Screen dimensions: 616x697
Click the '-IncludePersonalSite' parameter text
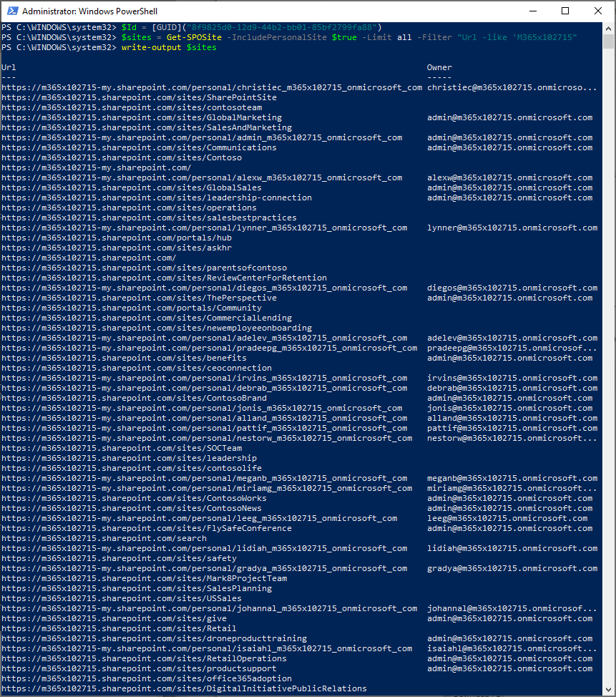pyautogui.click(x=277, y=37)
